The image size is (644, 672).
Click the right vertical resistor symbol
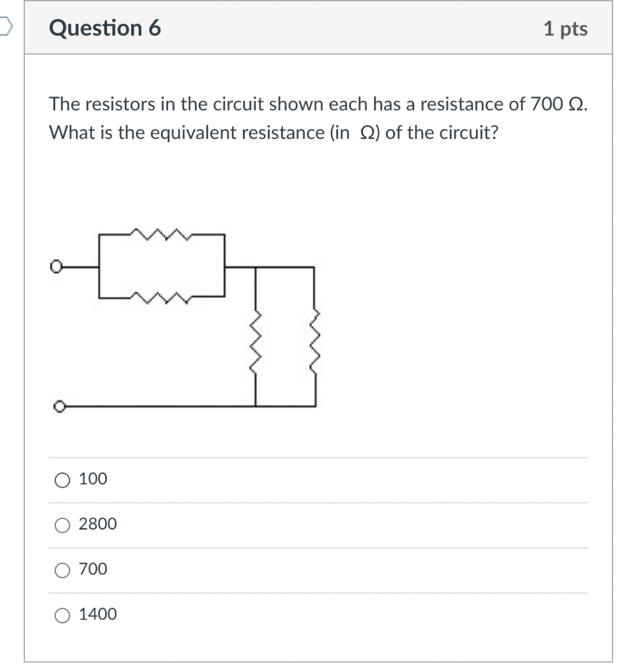click(x=315, y=343)
